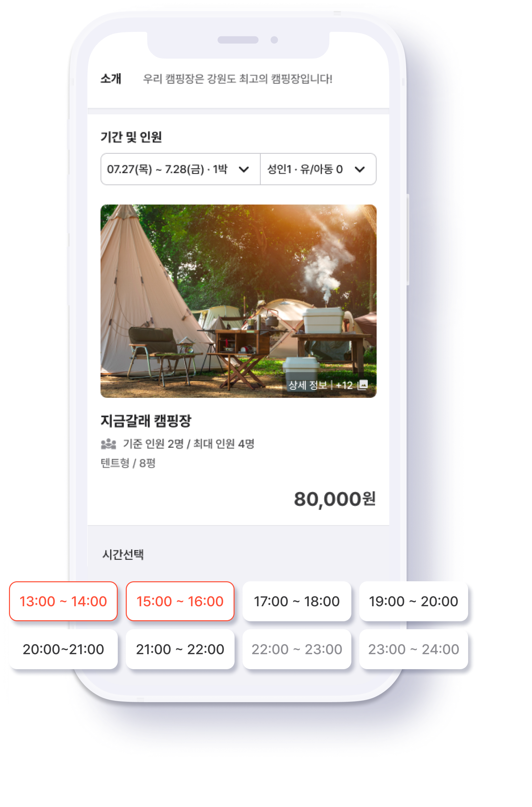Select the 소개 section label
The width and height of the screenshot is (532, 807).
pos(111,79)
